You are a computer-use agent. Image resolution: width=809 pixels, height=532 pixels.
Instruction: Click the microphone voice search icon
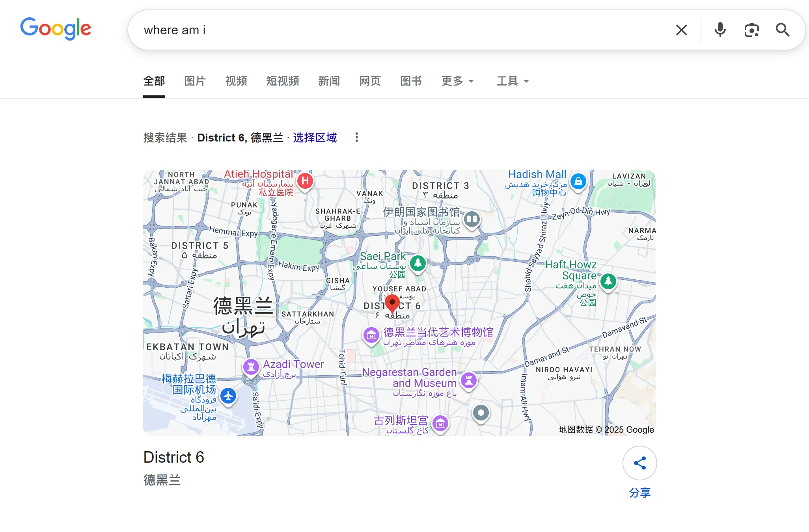tap(720, 30)
